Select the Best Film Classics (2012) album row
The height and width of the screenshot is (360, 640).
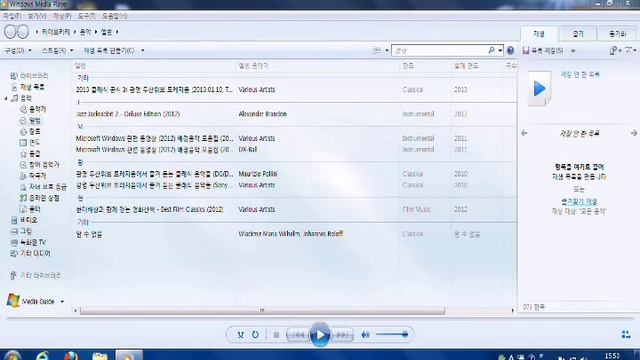click(x=149, y=209)
